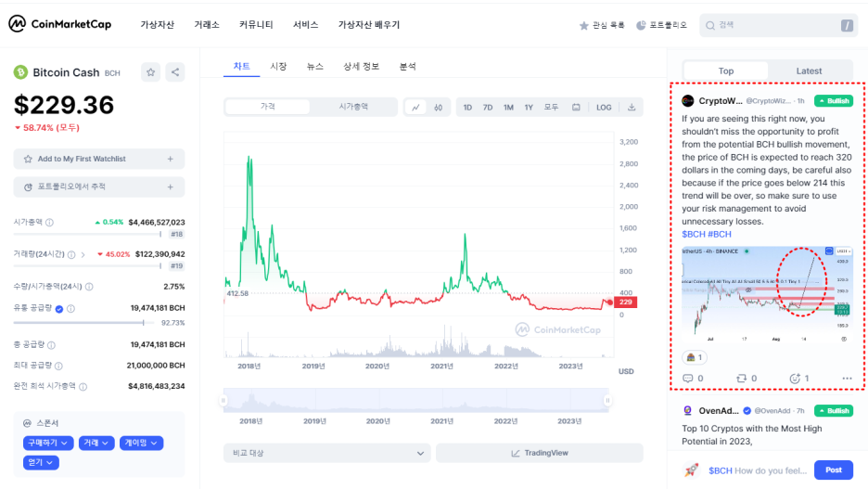Open 커뮤니티 navigation menu
The height and width of the screenshot is (489, 868).
point(256,25)
